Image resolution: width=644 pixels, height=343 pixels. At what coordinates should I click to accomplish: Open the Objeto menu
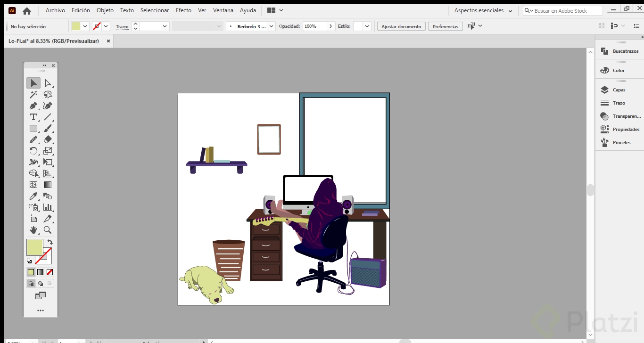105,10
